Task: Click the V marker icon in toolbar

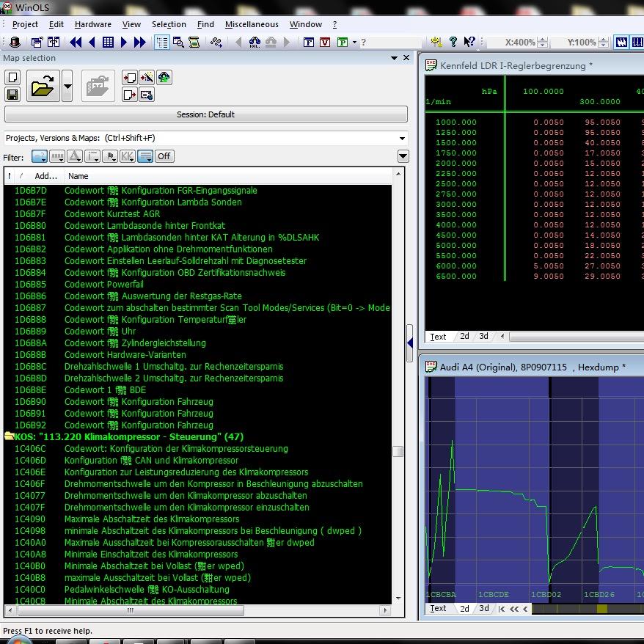Action: 325,43
